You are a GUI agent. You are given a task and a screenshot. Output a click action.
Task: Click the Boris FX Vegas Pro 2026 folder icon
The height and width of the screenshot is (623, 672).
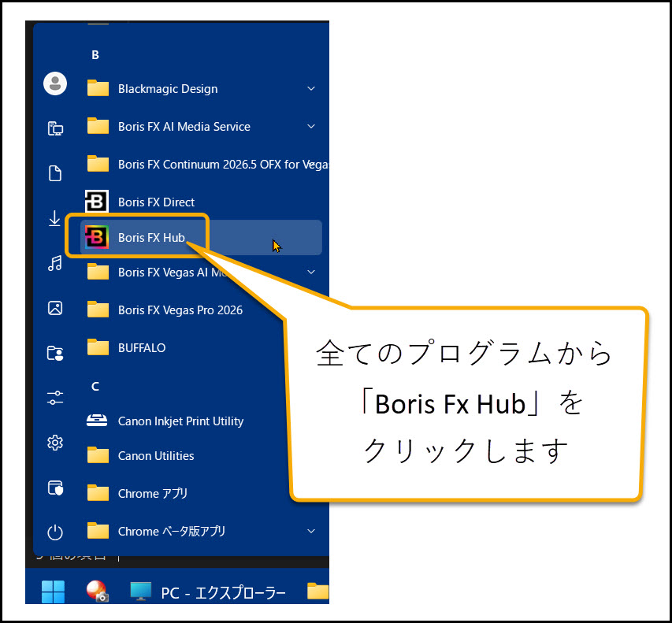pyautogui.click(x=98, y=310)
